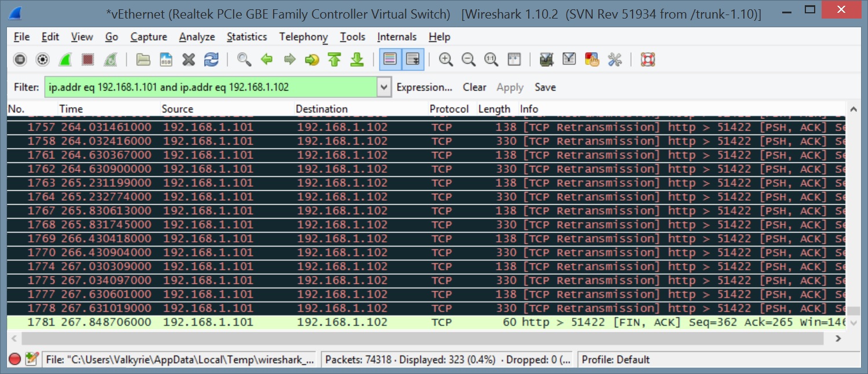Restart the running live capture

pyautogui.click(x=110, y=59)
